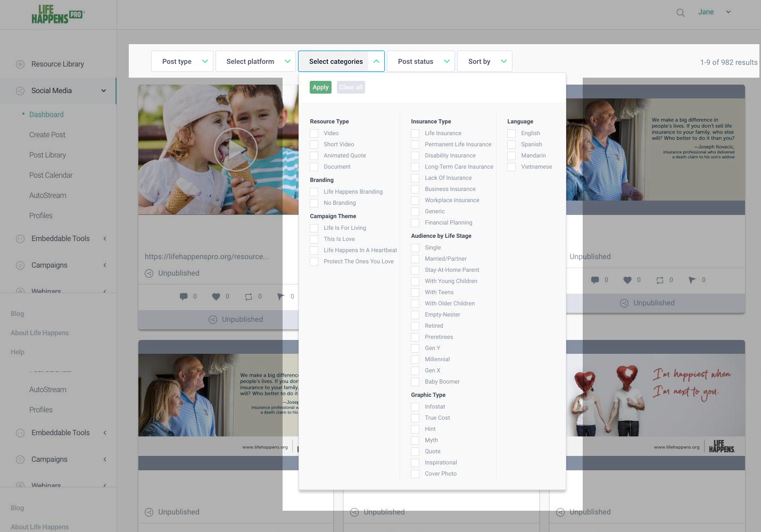
Task: Check the Animated Quote checkbox
Action: (314, 156)
